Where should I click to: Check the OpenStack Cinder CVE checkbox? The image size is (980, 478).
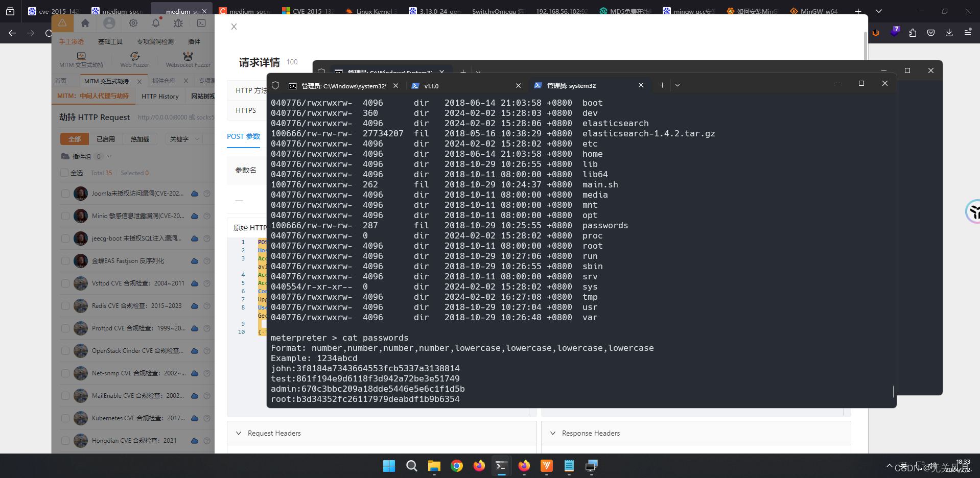65,351
